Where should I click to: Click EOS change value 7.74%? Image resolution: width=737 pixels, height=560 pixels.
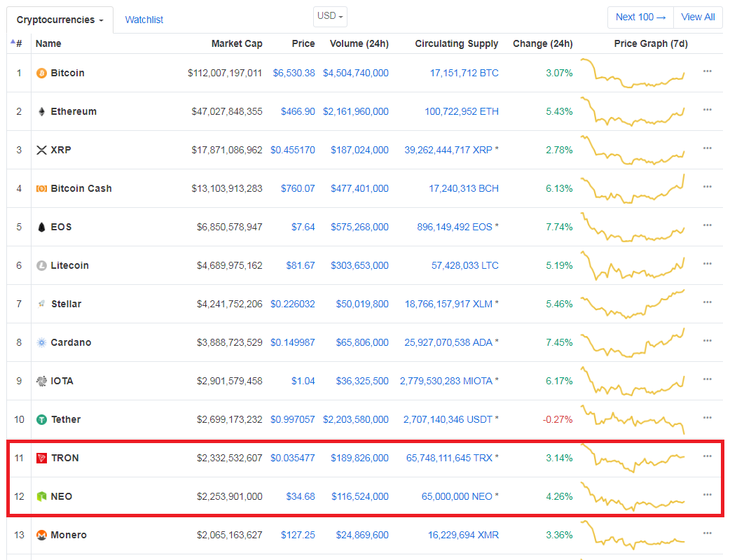click(559, 227)
